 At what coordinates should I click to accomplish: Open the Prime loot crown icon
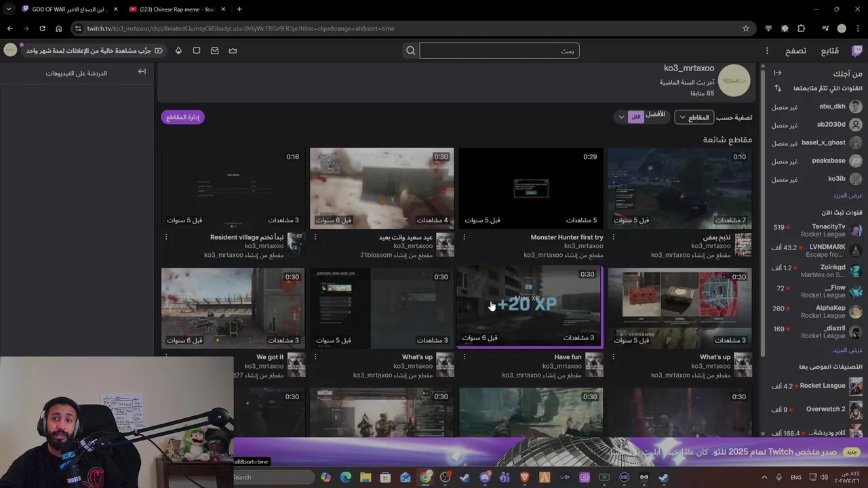[x=233, y=51]
